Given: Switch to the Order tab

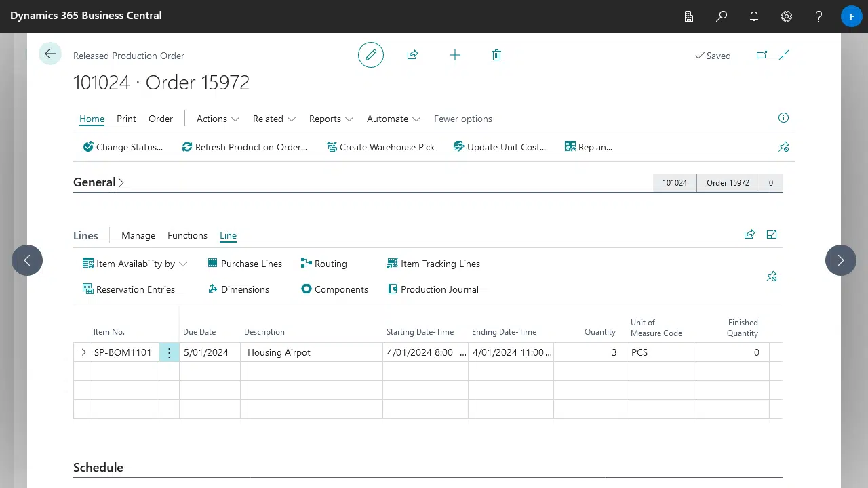Looking at the screenshot, I should [161, 119].
